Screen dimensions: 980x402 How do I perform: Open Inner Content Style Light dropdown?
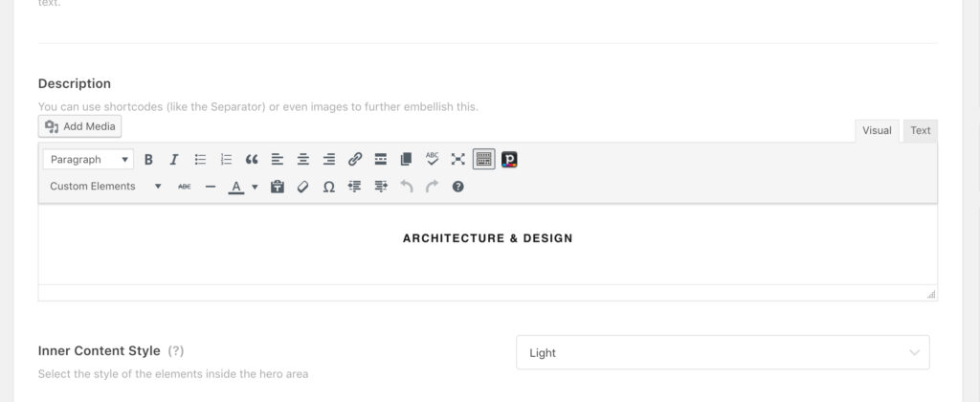tap(723, 352)
